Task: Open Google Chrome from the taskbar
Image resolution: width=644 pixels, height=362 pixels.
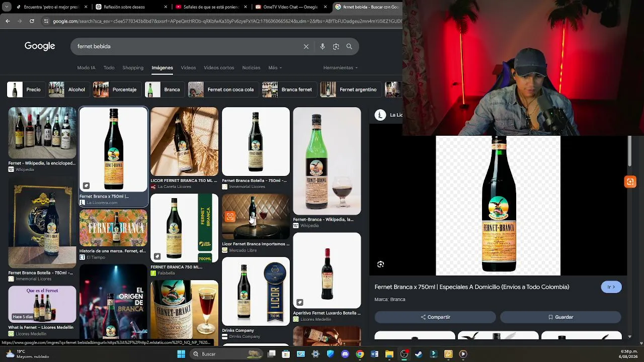Action: 360,354
